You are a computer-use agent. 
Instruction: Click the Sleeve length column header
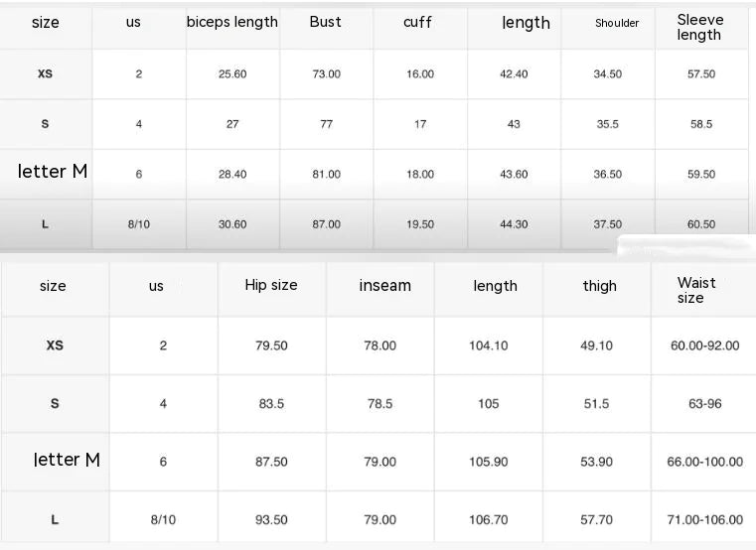tap(699, 27)
